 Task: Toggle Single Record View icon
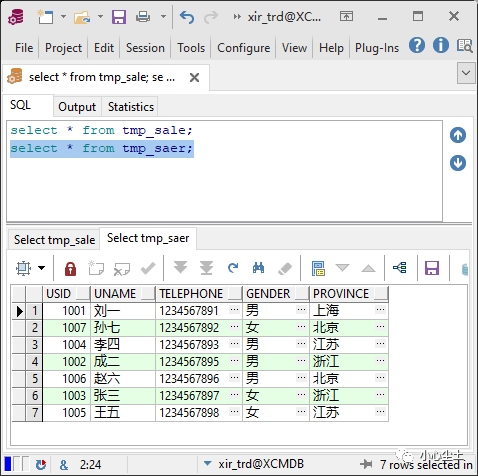click(x=318, y=268)
